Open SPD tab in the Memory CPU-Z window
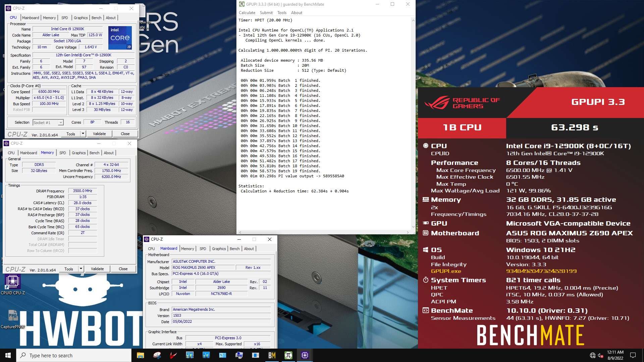644x362 pixels. click(x=63, y=153)
